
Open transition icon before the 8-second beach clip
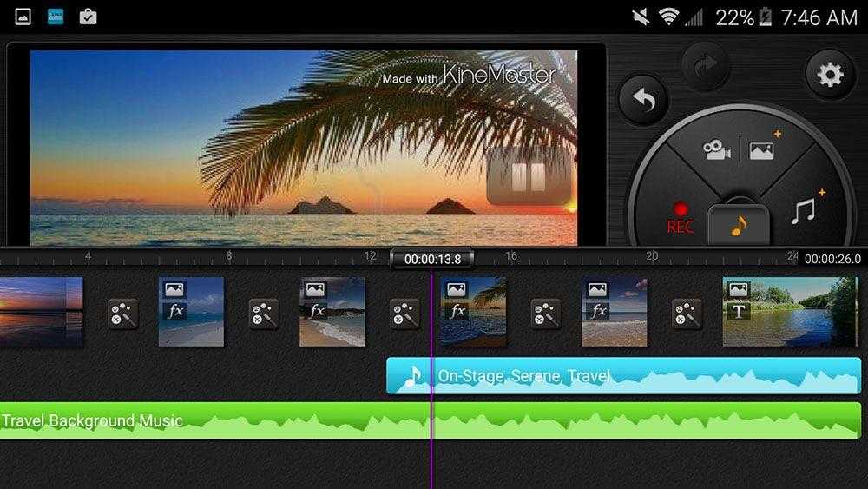point(122,314)
